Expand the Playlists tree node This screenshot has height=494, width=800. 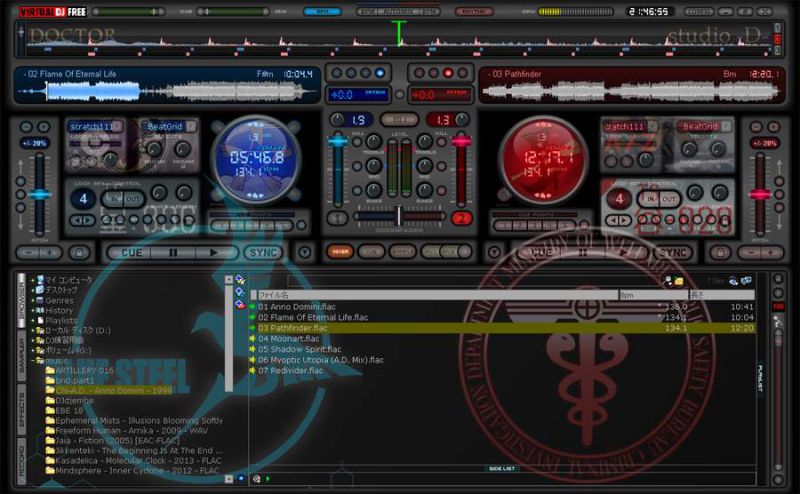click(33, 320)
